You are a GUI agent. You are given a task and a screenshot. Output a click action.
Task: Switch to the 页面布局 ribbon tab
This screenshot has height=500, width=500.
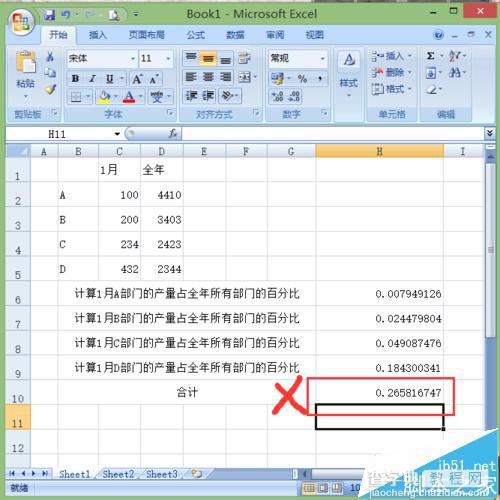tap(147, 35)
